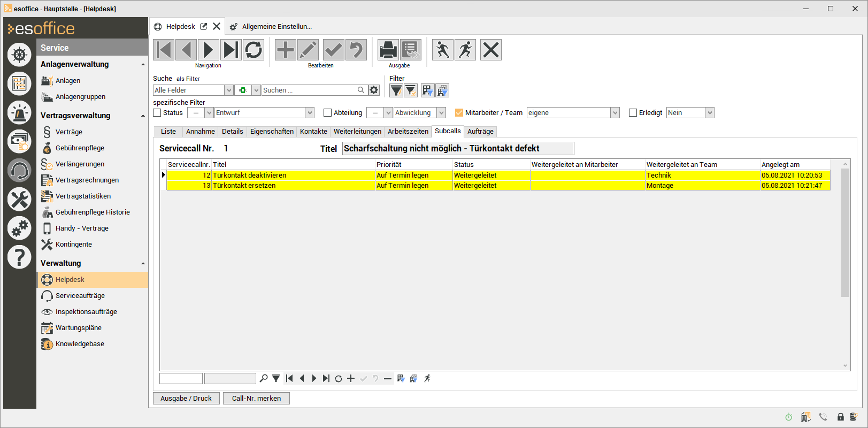The image size is (868, 428).
Task: Click the funnel with checkbox filter icon
Action: click(x=411, y=90)
